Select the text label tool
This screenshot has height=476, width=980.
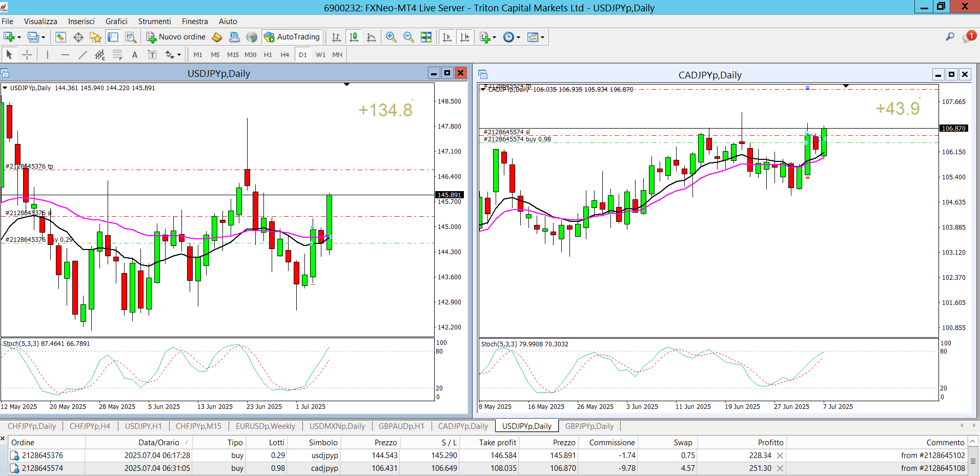tap(152, 55)
